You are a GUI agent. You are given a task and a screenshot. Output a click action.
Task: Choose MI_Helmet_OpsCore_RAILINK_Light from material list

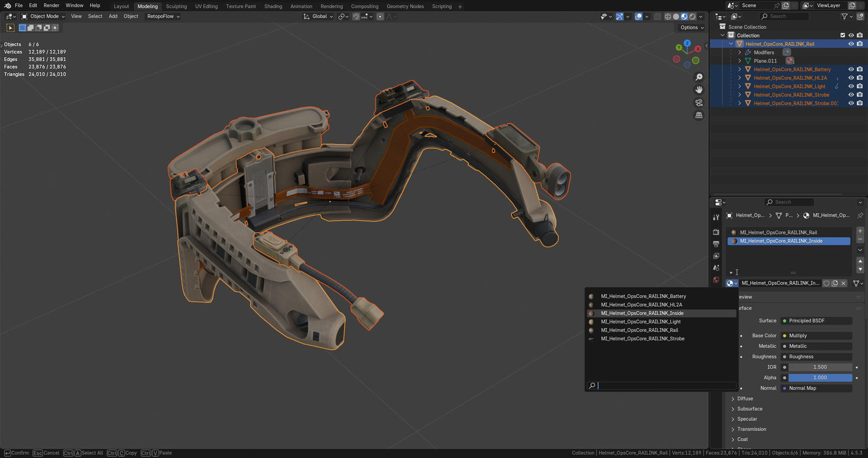(x=640, y=322)
